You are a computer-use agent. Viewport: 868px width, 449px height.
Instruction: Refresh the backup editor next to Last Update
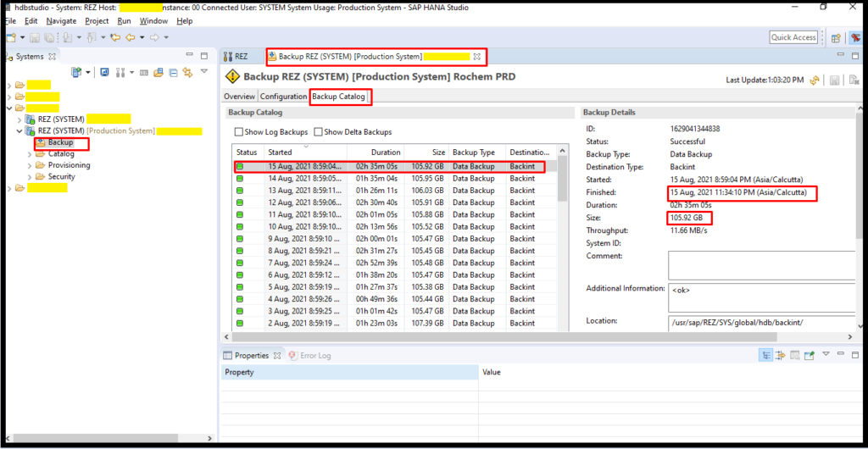[x=815, y=80]
